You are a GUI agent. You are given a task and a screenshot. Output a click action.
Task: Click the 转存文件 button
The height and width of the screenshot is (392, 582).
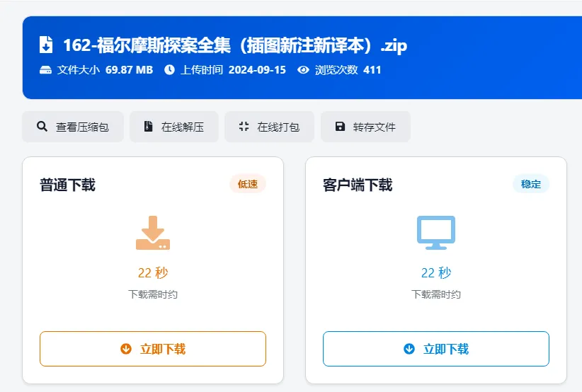click(365, 127)
